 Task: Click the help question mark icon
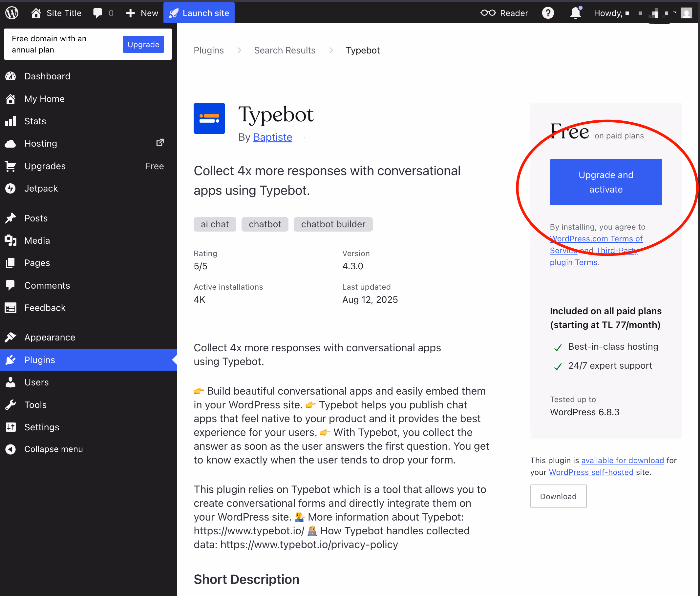[548, 13]
